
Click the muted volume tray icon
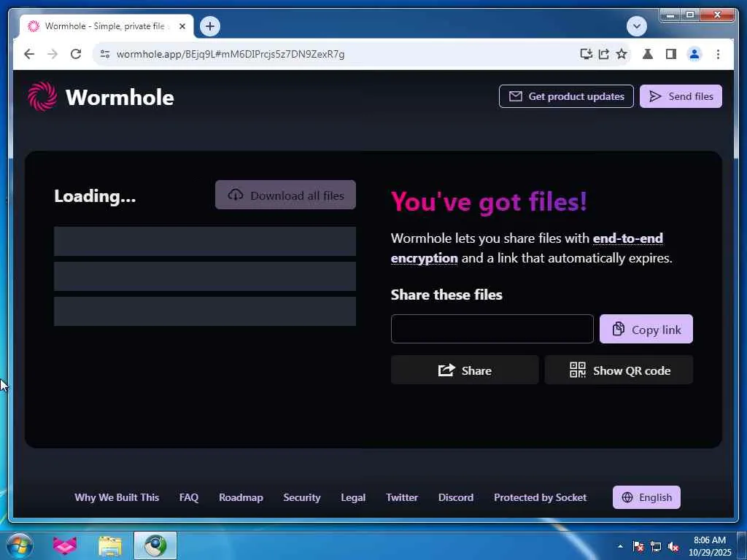(673, 547)
